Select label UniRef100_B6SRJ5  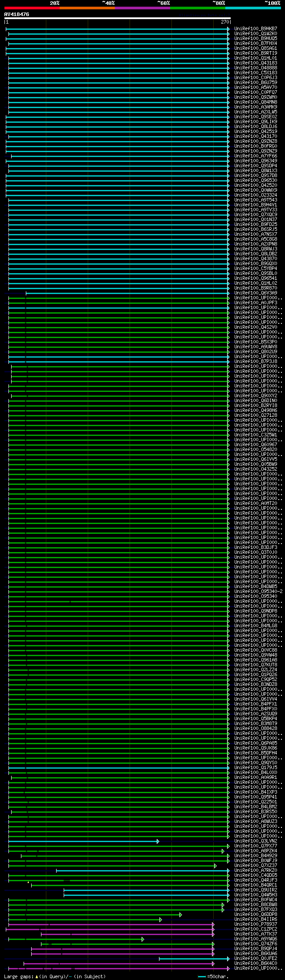tap(256, 229)
